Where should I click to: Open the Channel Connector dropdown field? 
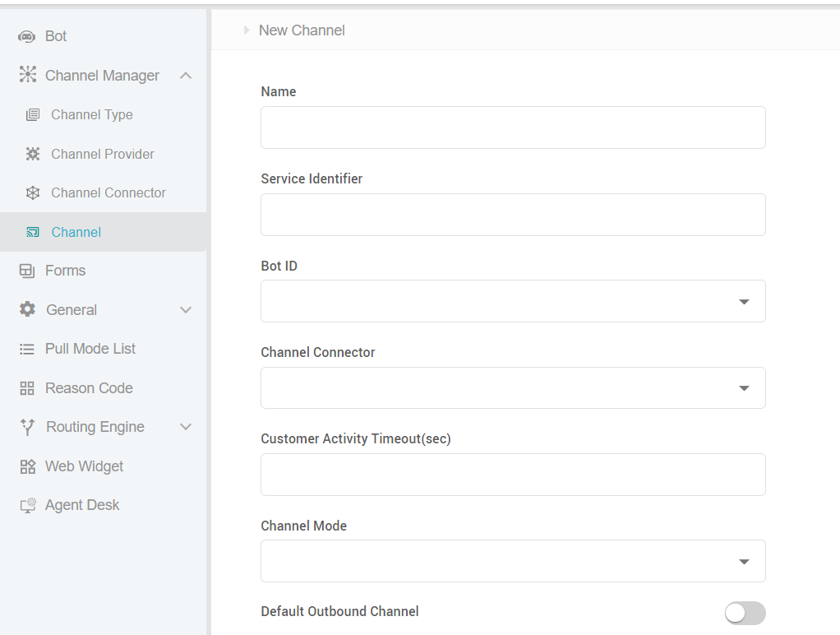513,388
